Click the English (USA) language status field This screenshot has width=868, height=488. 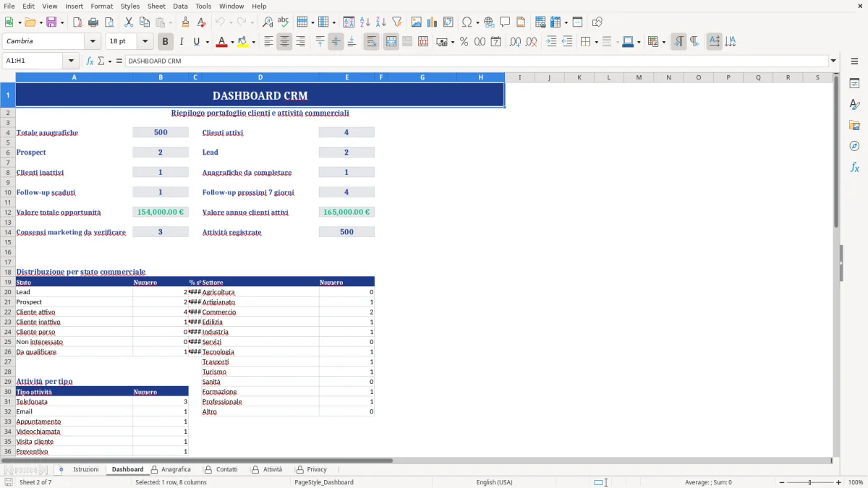click(x=494, y=482)
